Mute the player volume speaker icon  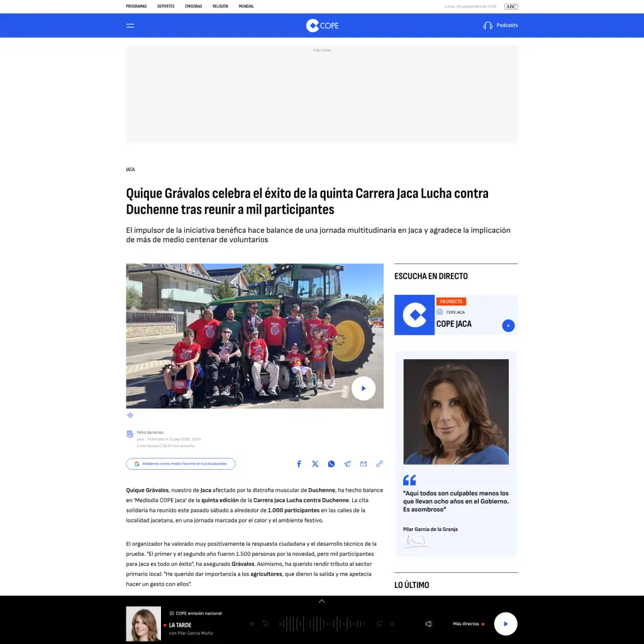[428, 624]
